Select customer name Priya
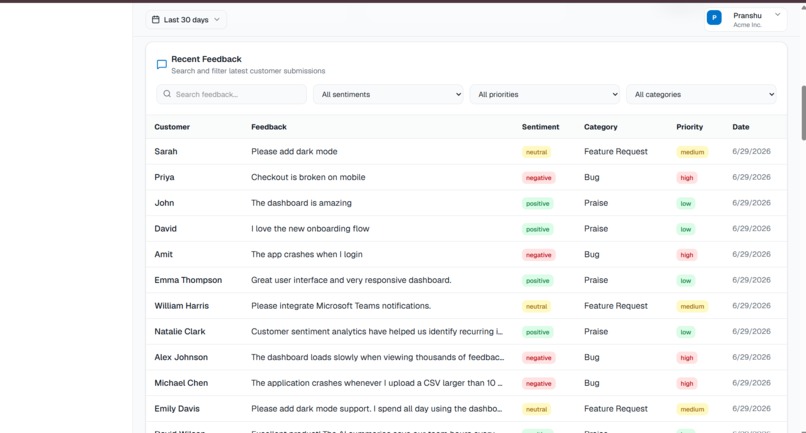This screenshot has height=433, width=806. coord(164,177)
